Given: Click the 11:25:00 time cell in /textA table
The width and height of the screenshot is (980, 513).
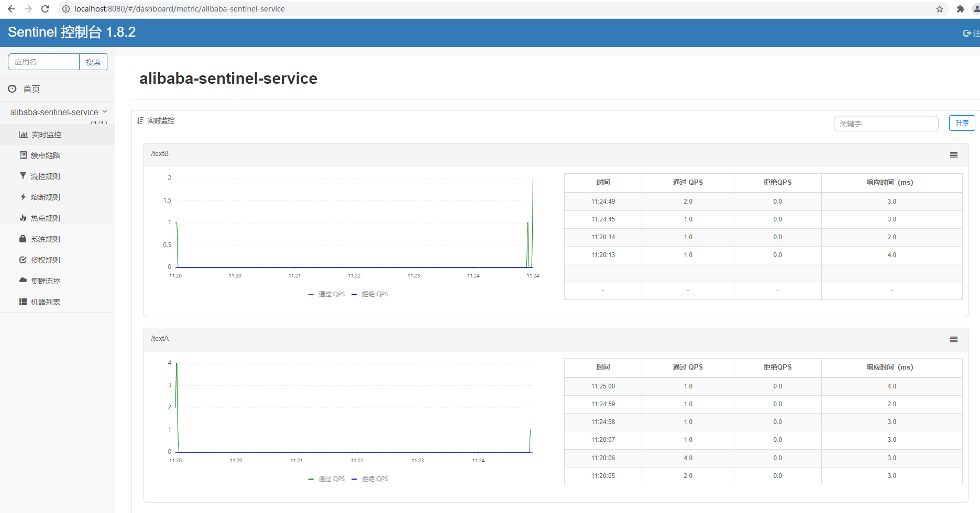Looking at the screenshot, I should pyautogui.click(x=603, y=386).
